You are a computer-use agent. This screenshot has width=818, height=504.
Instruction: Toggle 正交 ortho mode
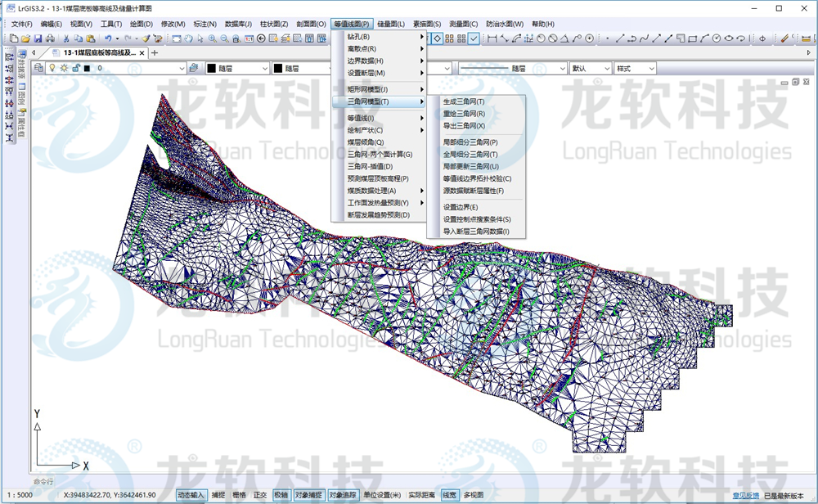click(260, 495)
